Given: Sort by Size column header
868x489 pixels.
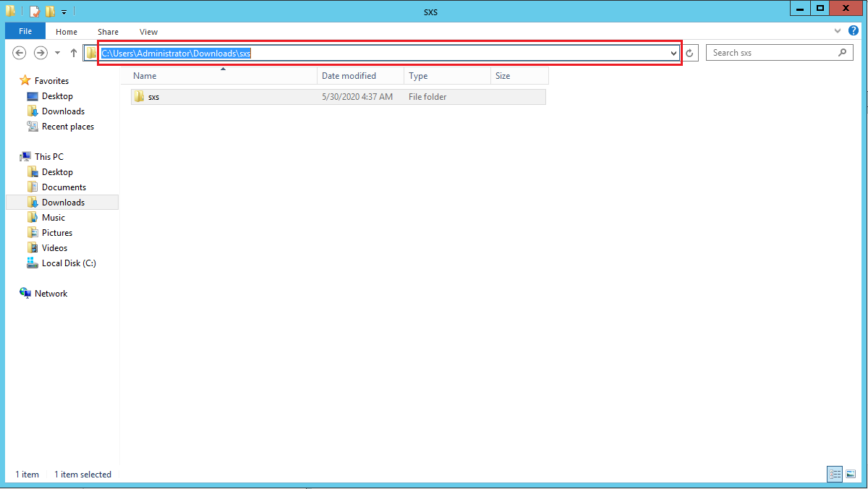Looking at the screenshot, I should pyautogui.click(x=520, y=76).
